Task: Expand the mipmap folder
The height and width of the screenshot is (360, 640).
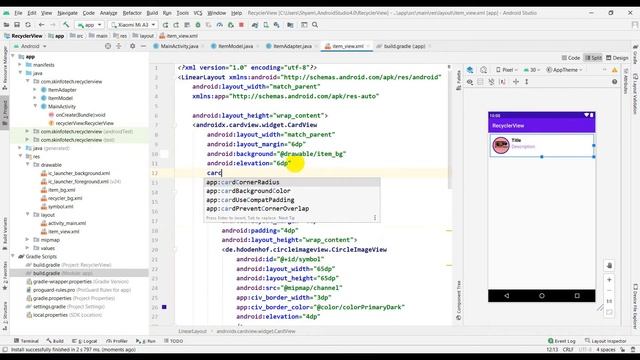Action: coord(27,240)
